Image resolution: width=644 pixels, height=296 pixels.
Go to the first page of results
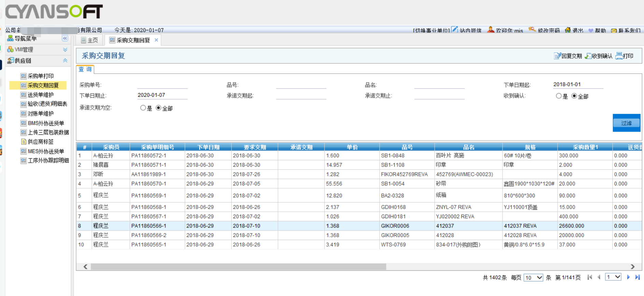pyautogui.click(x=590, y=277)
